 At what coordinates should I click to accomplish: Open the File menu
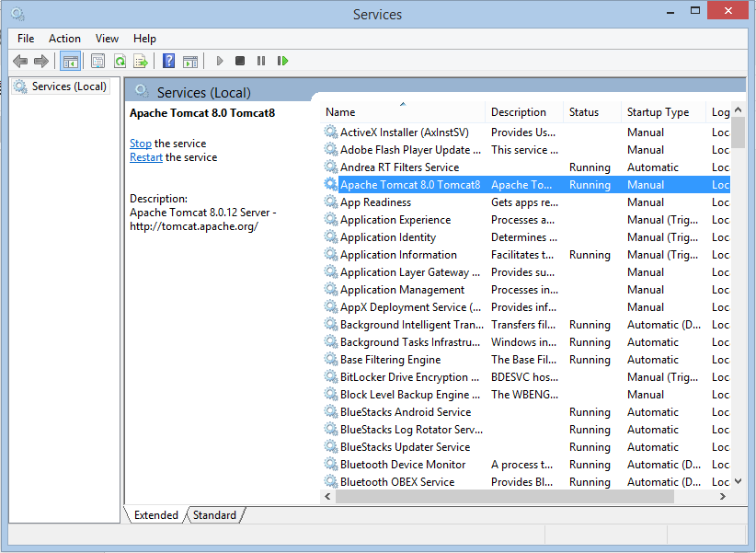[26, 39]
